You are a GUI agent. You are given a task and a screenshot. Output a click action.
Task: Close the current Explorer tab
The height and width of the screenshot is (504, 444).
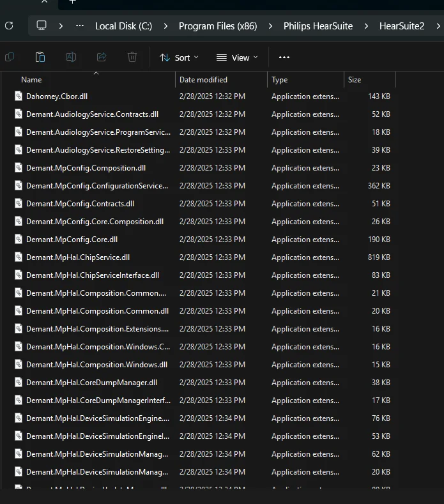click(x=44, y=1)
